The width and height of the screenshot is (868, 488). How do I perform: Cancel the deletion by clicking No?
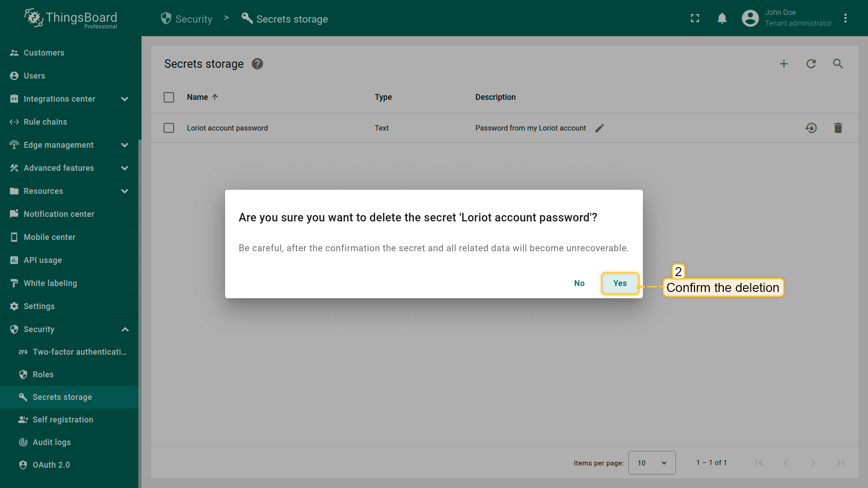[579, 283]
